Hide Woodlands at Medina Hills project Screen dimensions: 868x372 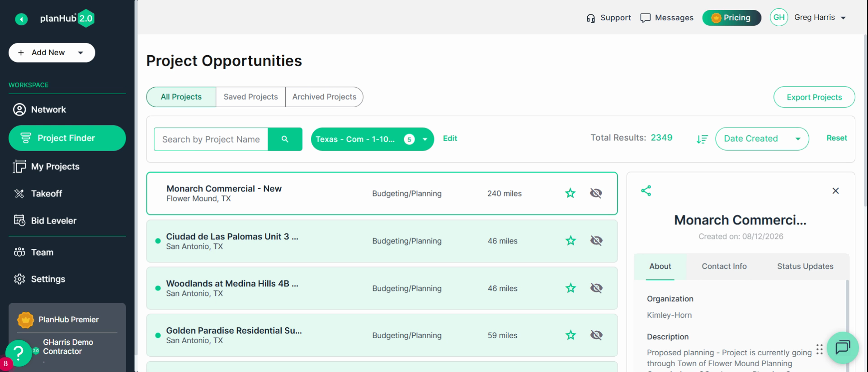596,288
